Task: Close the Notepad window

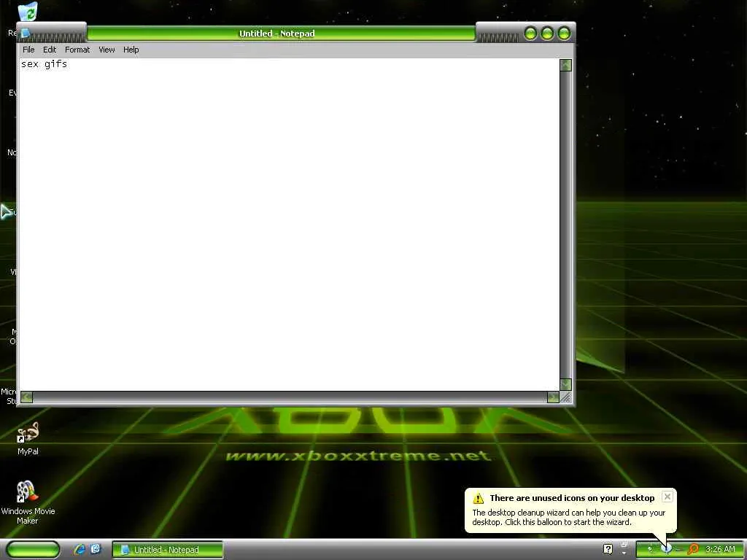Action: point(564,34)
